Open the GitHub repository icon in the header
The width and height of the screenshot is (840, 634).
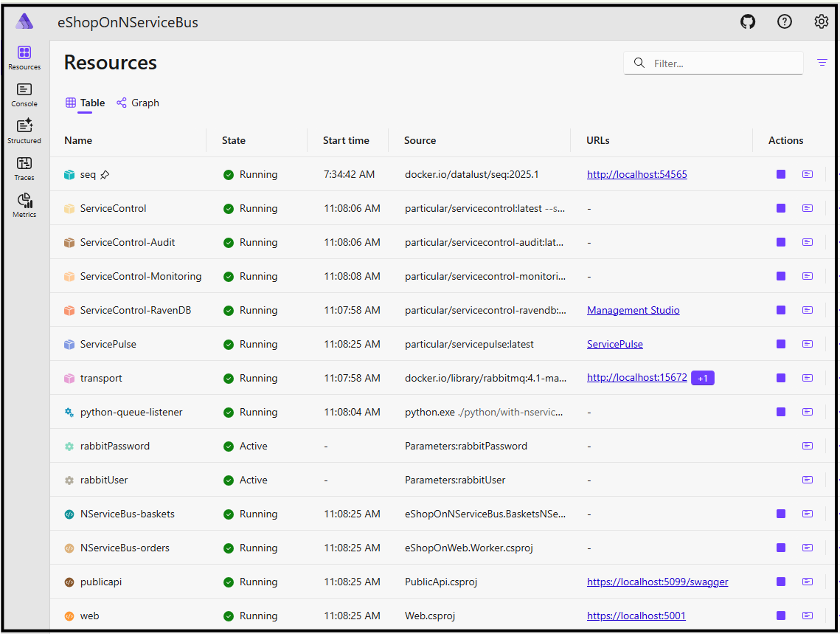[x=747, y=22]
